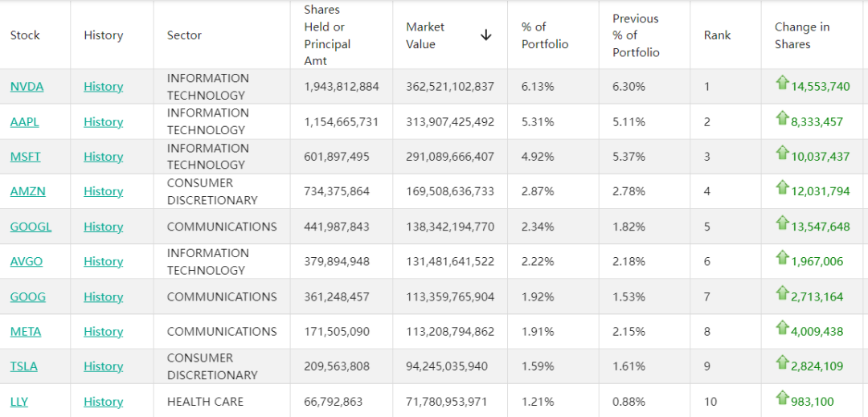View History for AAPL
This screenshot has width=868, height=417.
tap(103, 122)
